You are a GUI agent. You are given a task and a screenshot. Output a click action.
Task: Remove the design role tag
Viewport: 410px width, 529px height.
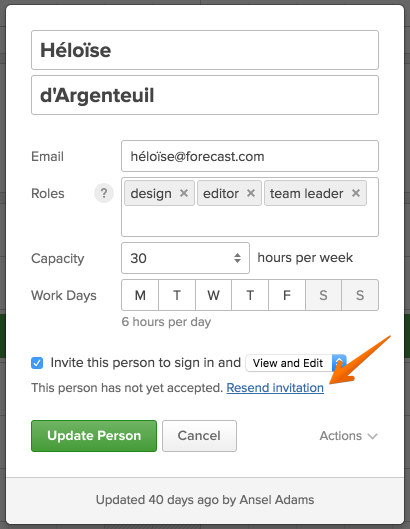184,193
